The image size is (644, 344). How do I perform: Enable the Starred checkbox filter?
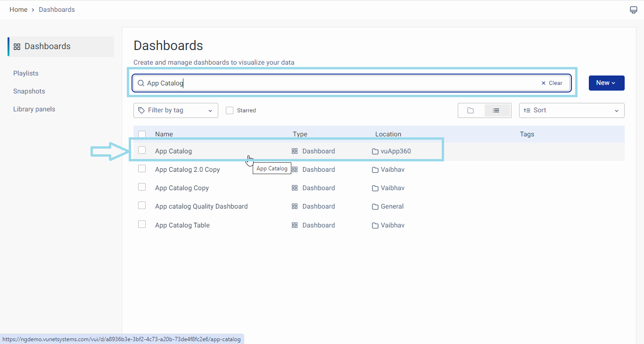coord(230,110)
